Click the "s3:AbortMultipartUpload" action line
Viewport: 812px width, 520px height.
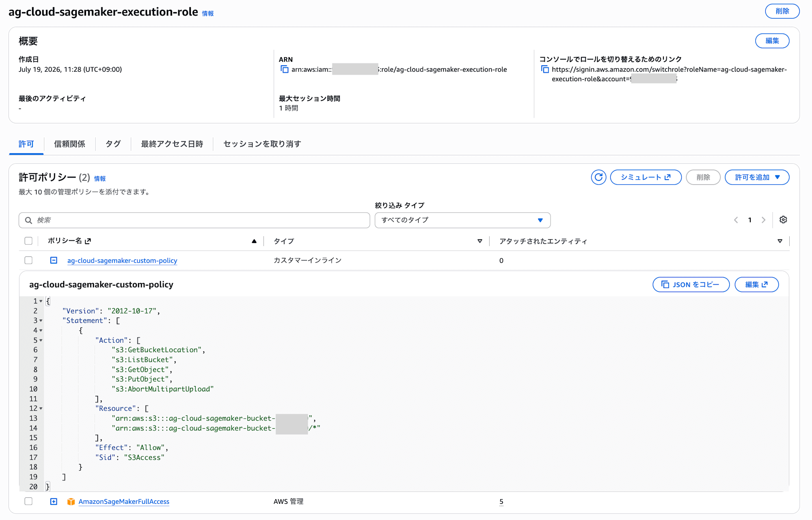pyautogui.click(x=163, y=389)
